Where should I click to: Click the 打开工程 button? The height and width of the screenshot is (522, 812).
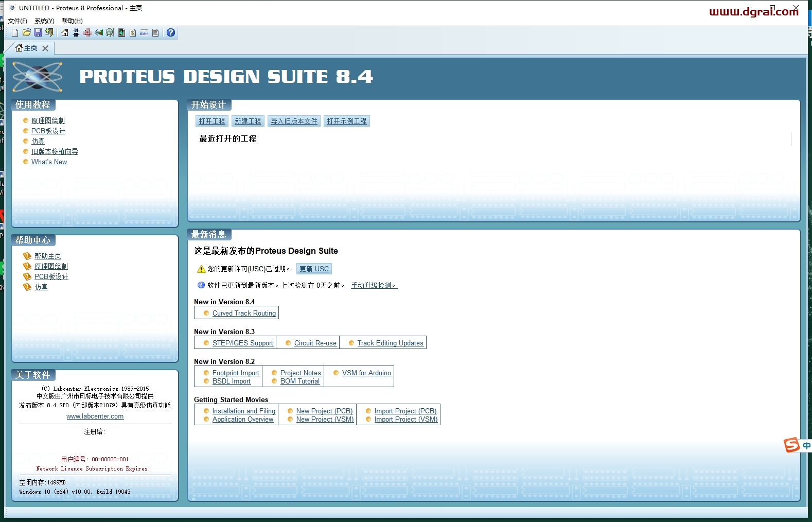[212, 121]
